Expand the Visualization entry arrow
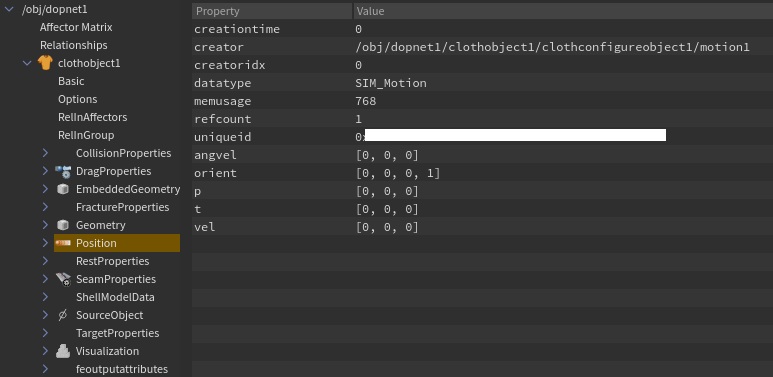 (45, 351)
